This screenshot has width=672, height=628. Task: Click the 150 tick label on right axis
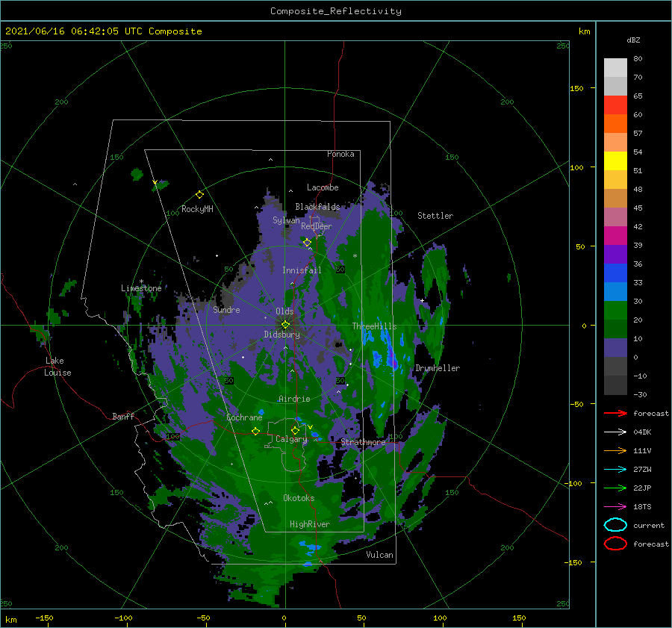tap(576, 88)
